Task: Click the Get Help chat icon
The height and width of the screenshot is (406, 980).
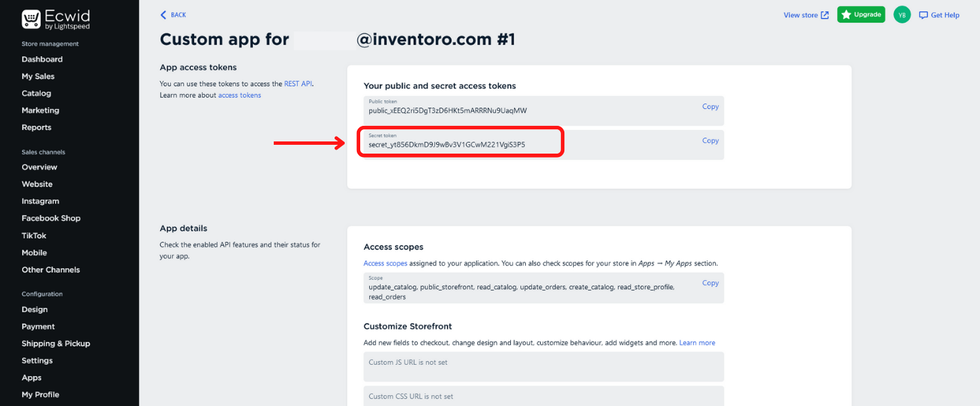Action: click(923, 15)
